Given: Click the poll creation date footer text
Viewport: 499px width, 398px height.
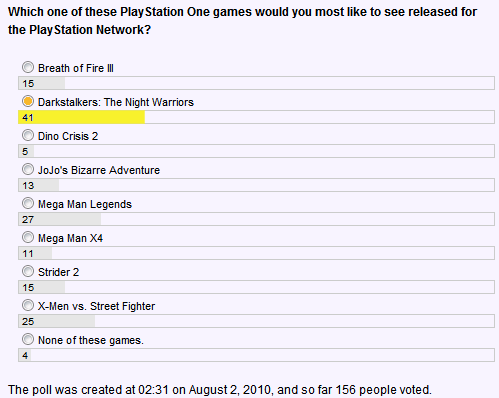Looking at the screenshot, I should [x=220, y=390].
